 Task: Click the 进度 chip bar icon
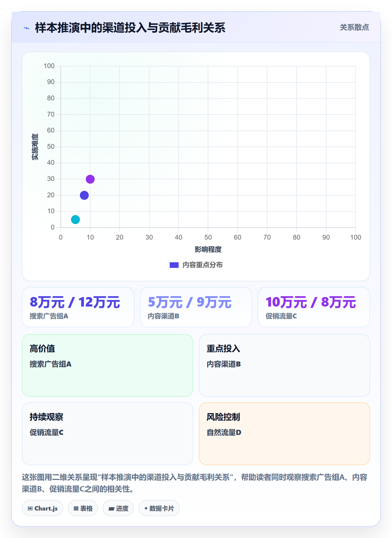(x=111, y=509)
